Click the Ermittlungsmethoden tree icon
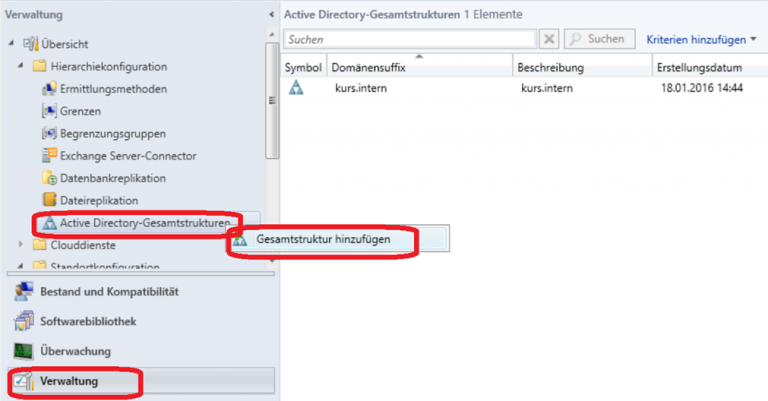The height and width of the screenshot is (401, 768). (50, 89)
